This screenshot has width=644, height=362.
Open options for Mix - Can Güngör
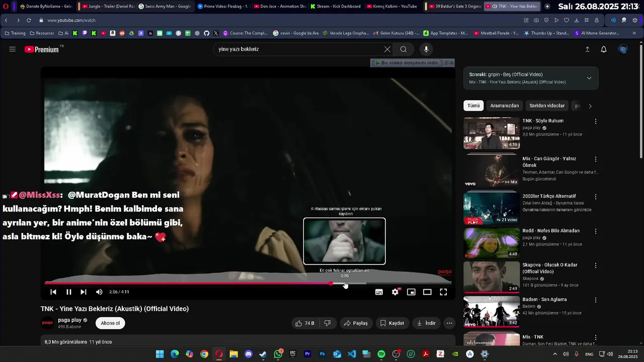596,159
